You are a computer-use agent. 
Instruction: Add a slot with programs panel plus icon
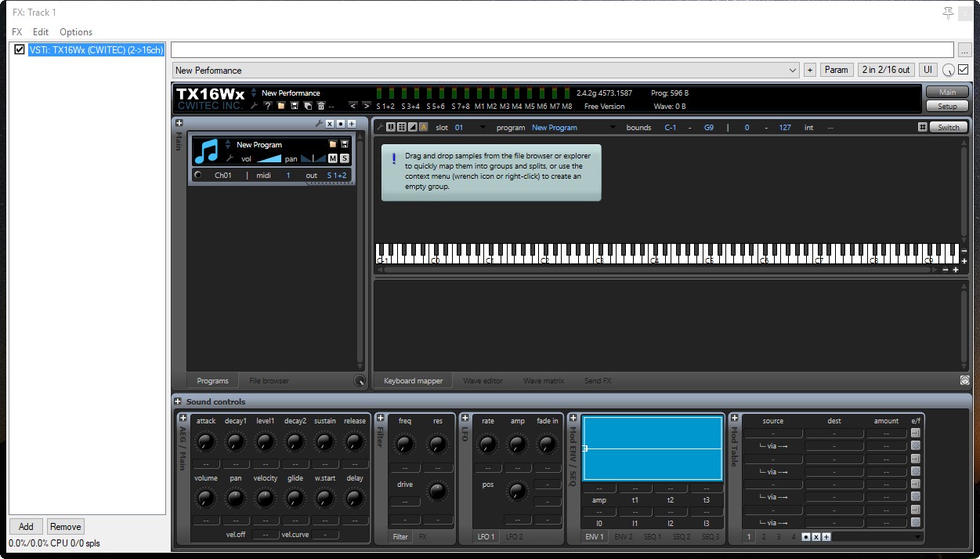tap(352, 124)
